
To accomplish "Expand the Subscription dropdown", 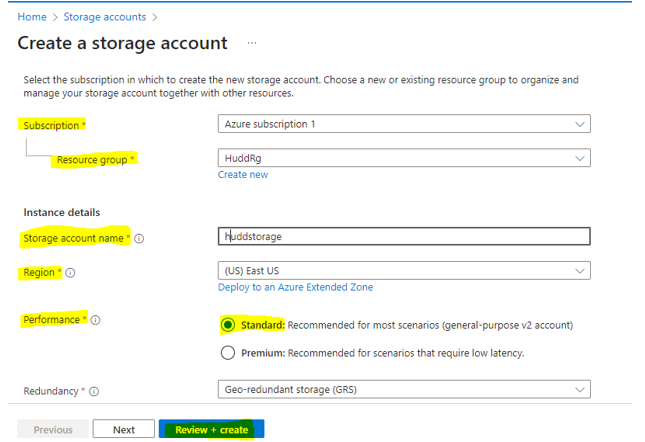I will 403,124.
